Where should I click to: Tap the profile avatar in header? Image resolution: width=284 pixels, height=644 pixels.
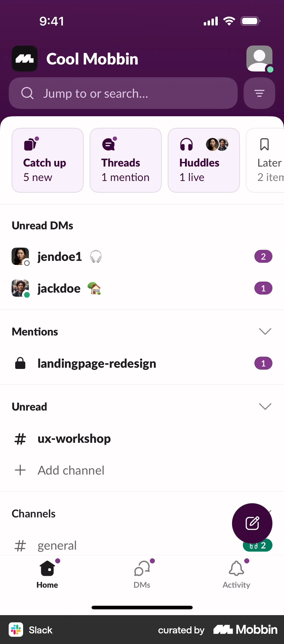point(259,58)
